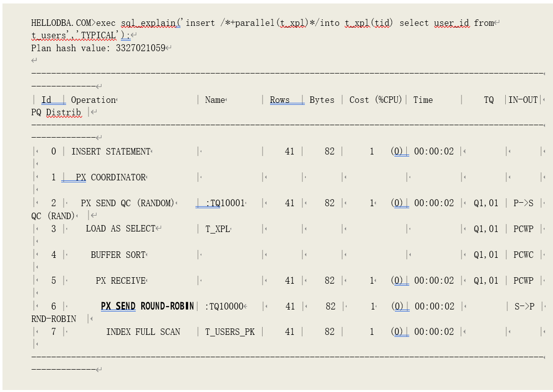Select the LOAD AS SELECT operation
This screenshot has width=553, height=392.
click(x=120, y=229)
